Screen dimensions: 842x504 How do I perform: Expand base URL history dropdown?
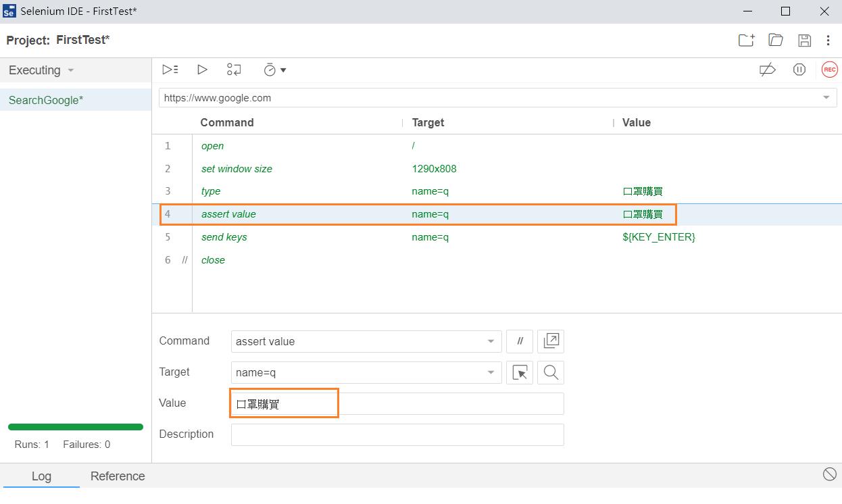coord(826,98)
